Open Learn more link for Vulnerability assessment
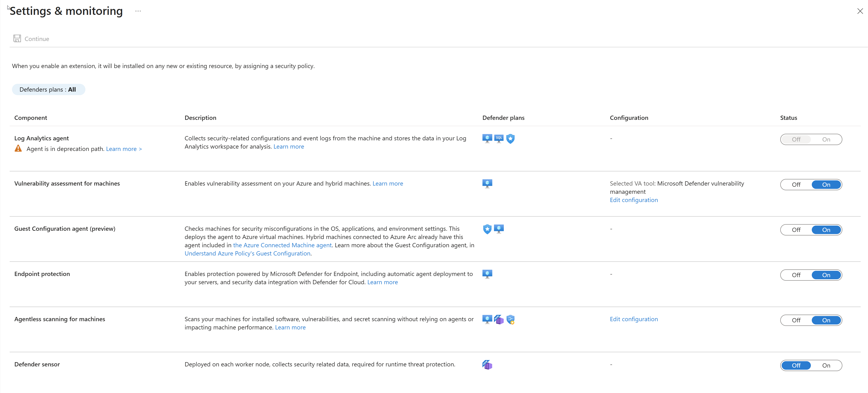868x393 pixels. coord(388,183)
